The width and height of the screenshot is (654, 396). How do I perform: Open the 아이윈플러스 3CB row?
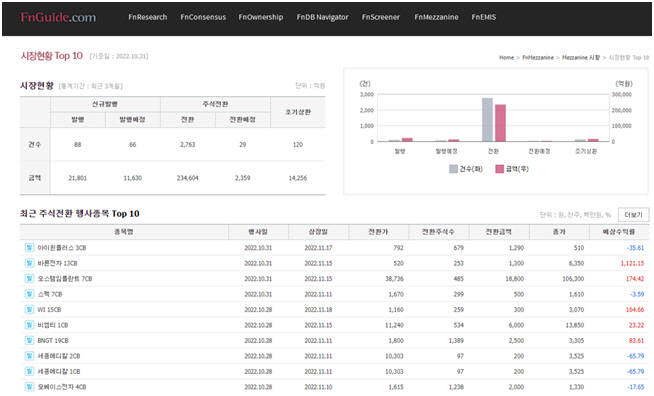click(x=334, y=248)
